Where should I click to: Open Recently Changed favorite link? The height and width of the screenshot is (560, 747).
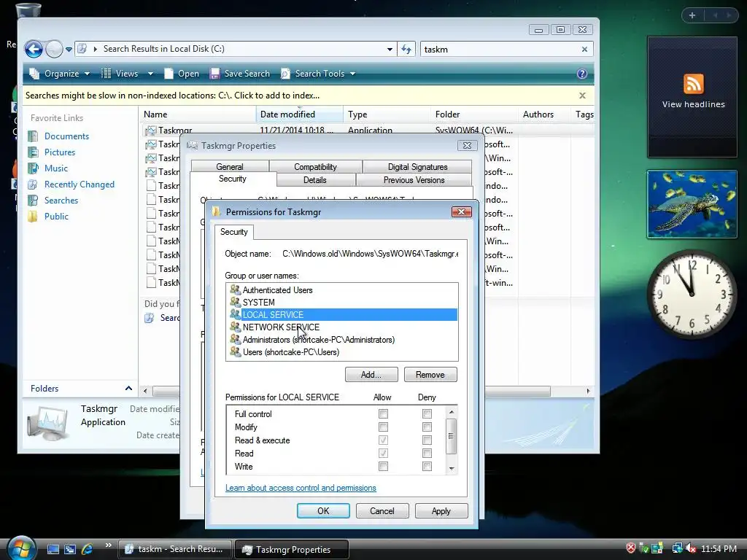(79, 184)
